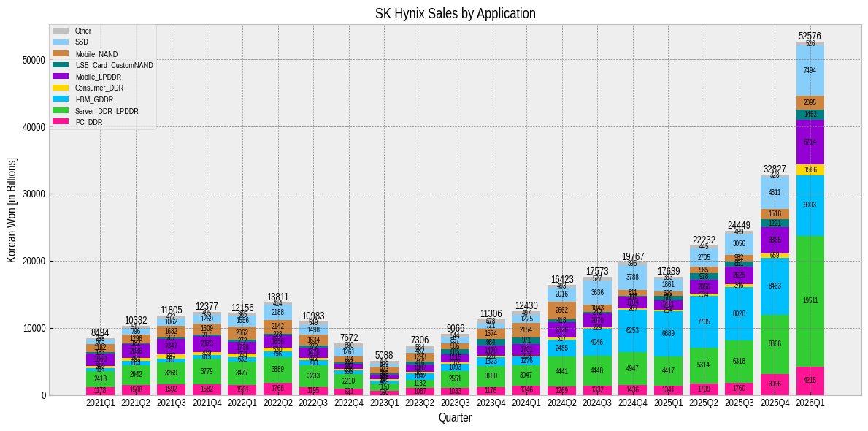This screenshot has height=431, width=868.
Task: Select the 'Consumer_DDR' legend label text
Action: tap(99, 88)
